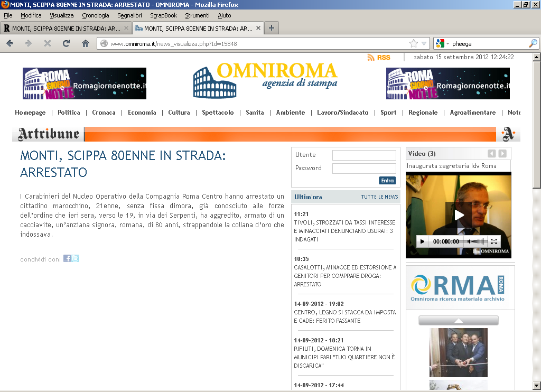Screen dimensions: 541x392
Task: Open the Cronaca section
Action: (x=104, y=113)
